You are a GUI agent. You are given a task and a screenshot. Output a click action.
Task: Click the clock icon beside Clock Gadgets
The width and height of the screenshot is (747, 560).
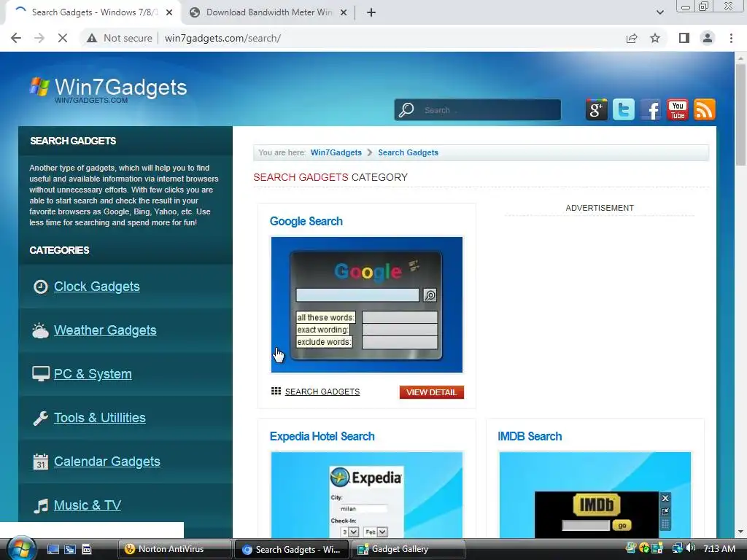[x=41, y=287]
